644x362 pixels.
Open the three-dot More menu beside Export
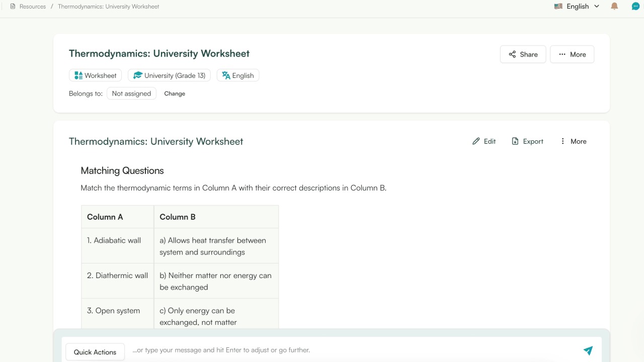[x=562, y=141]
